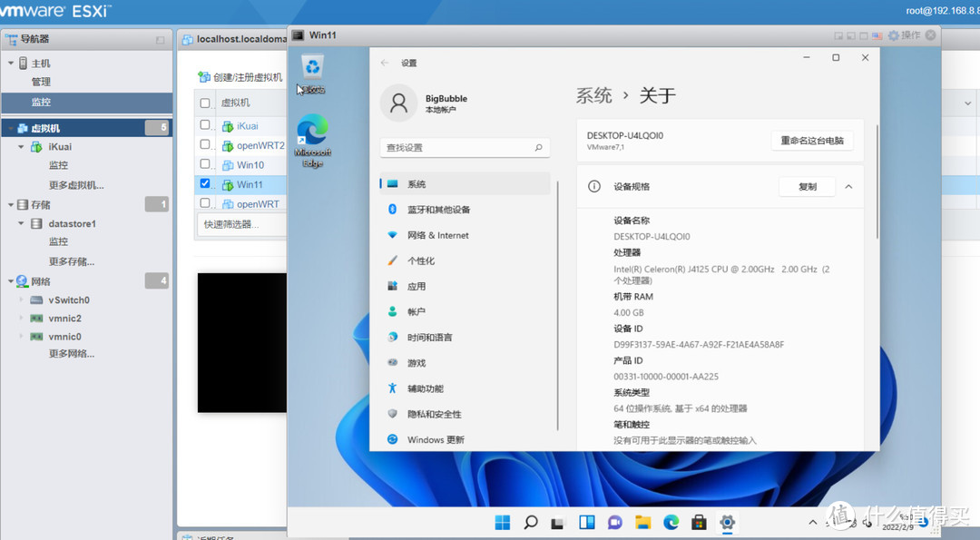
Task: Collapse the 主机 tree node
Action: (11, 64)
